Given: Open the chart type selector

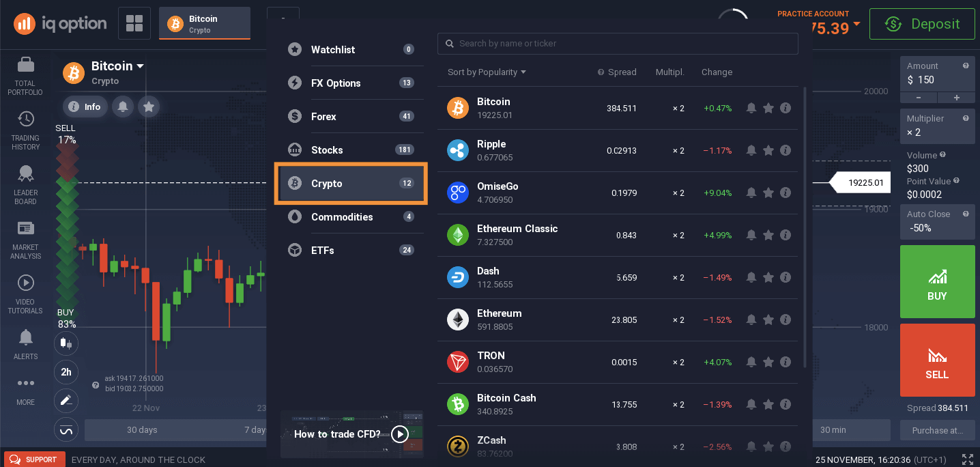Looking at the screenshot, I should 66,343.
